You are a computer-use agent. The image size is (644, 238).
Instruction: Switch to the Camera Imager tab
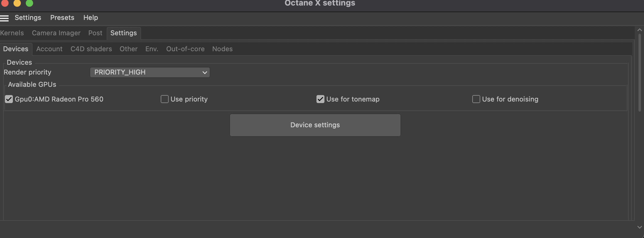coord(56,33)
